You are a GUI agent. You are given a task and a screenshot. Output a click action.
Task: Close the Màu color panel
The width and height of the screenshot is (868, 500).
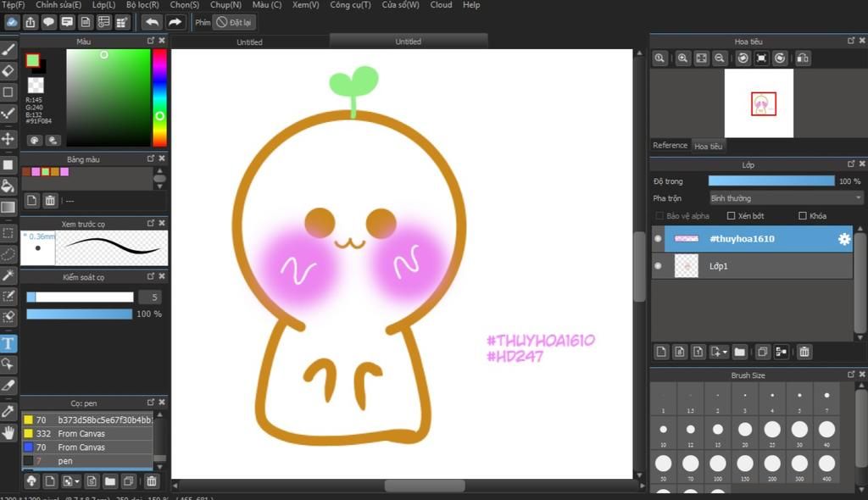[x=162, y=41]
